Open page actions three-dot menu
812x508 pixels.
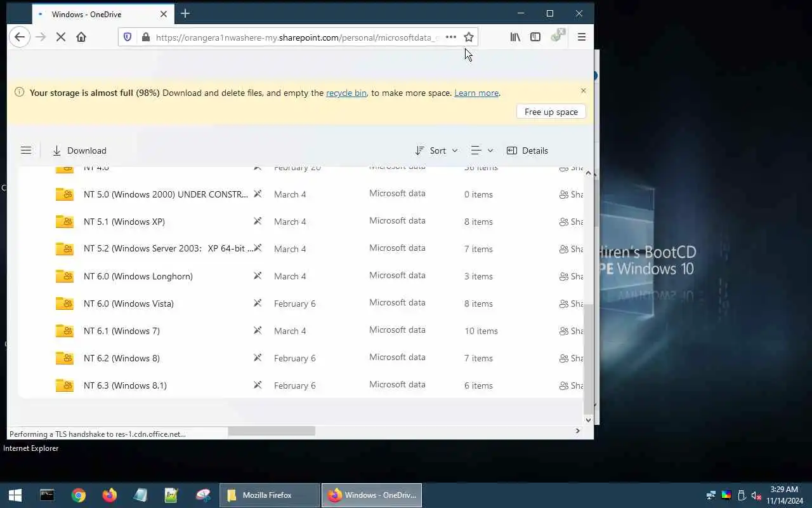451,37
